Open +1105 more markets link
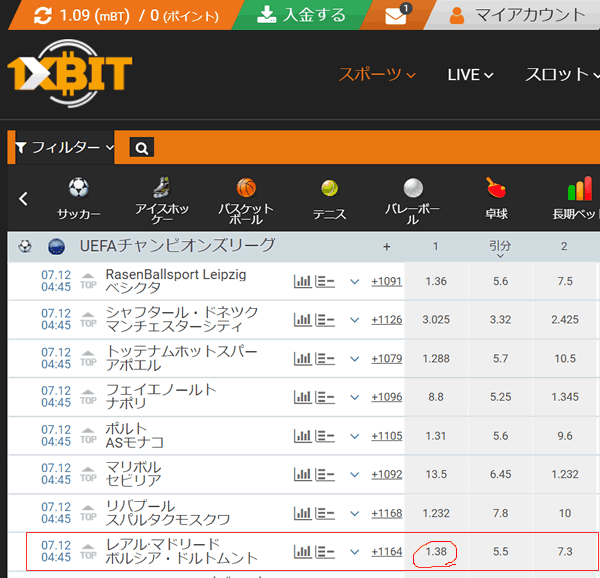 (x=386, y=436)
